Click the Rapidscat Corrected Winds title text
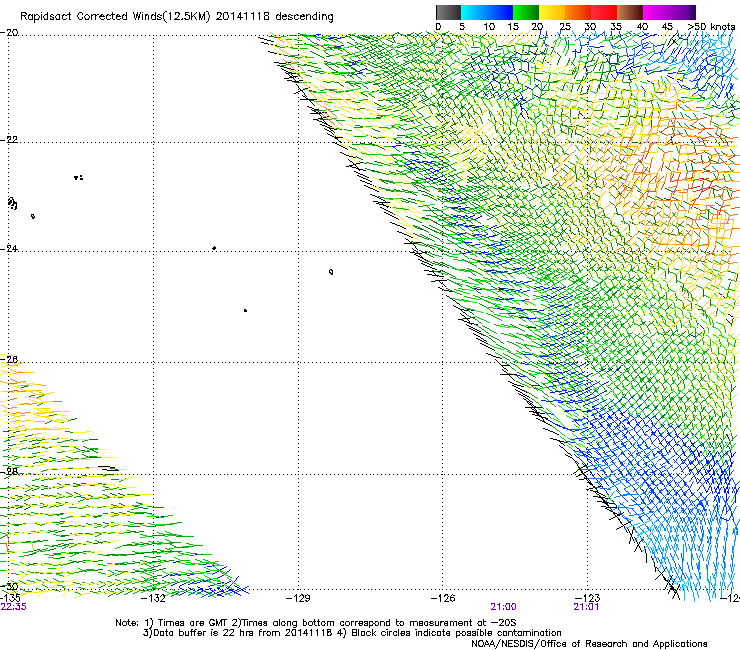 pyautogui.click(x=177, y=17)
